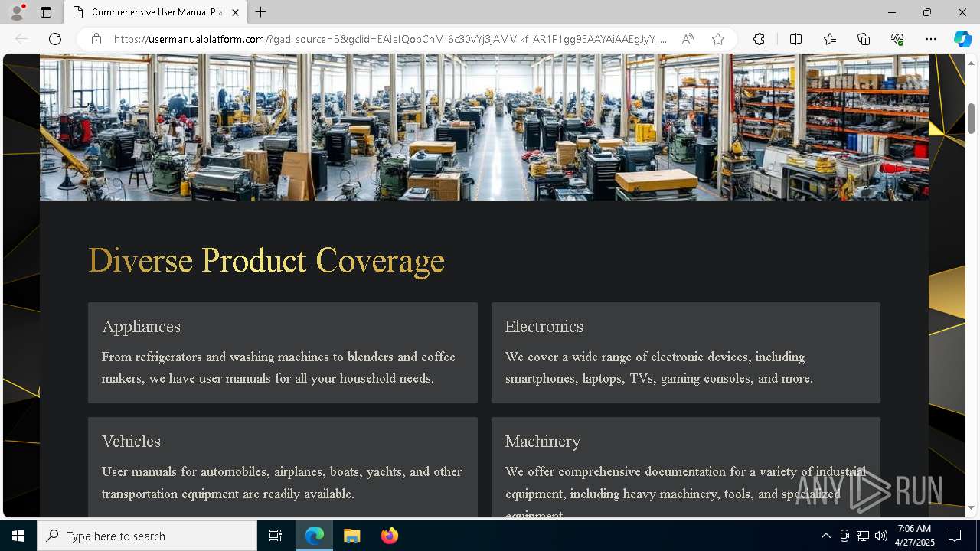
Task: Open Browser essentials heart icon
Action: point(897,39)
